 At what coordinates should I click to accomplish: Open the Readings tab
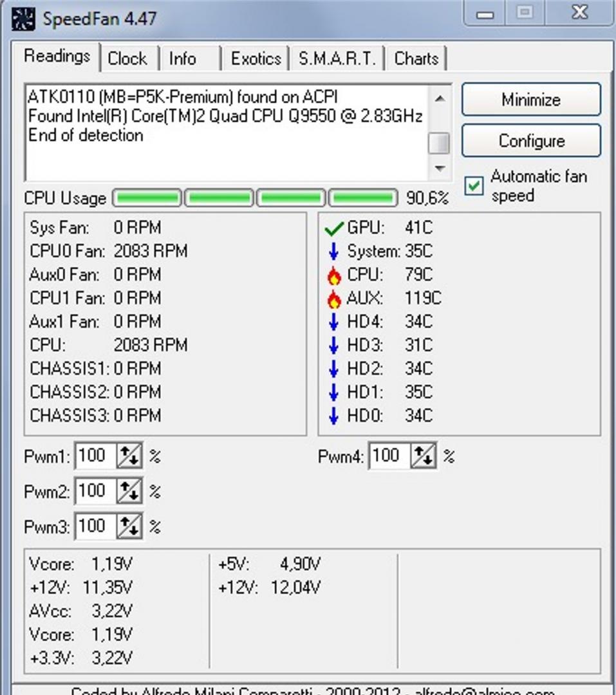pos(57,57)
